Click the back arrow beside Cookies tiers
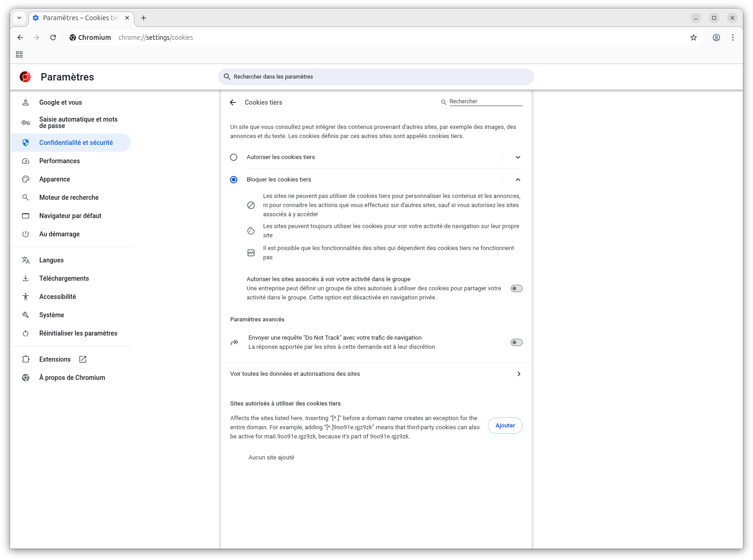The height and width of the screenshot is (560, 753). (233, 102)
